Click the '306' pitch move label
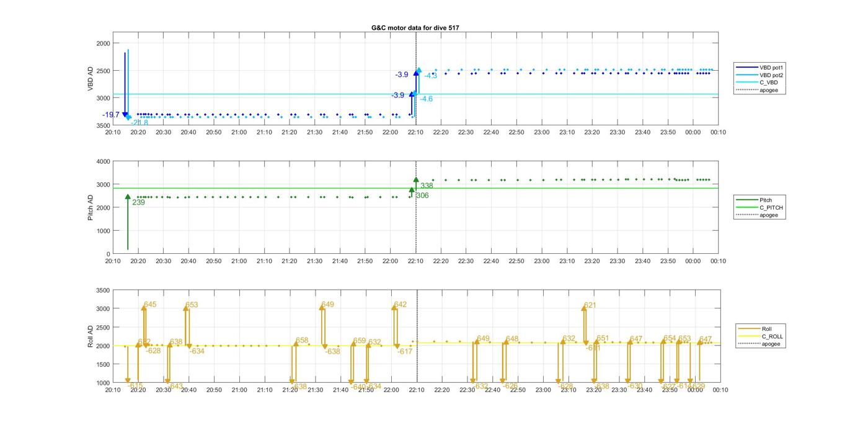 coord(422,195)
